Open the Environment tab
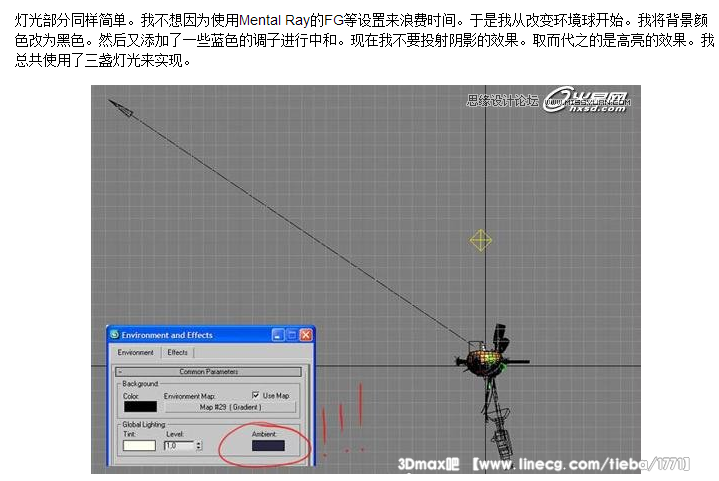The width and height of the screenshot is (719, 481). tap(135, 352)
